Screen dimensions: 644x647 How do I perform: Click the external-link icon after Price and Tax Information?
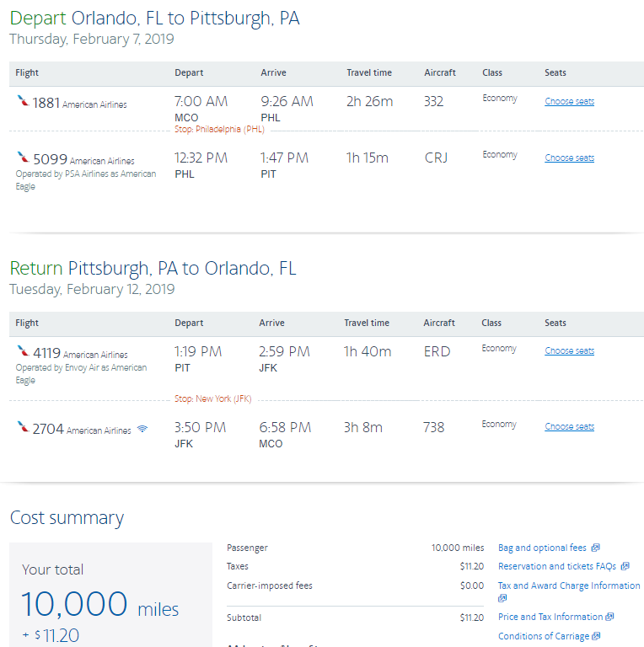[x=609, y=617]
